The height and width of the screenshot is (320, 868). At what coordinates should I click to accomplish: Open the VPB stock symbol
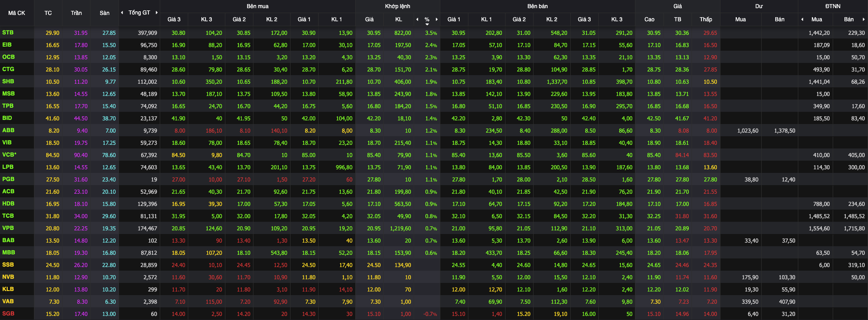tap(8, 228)
